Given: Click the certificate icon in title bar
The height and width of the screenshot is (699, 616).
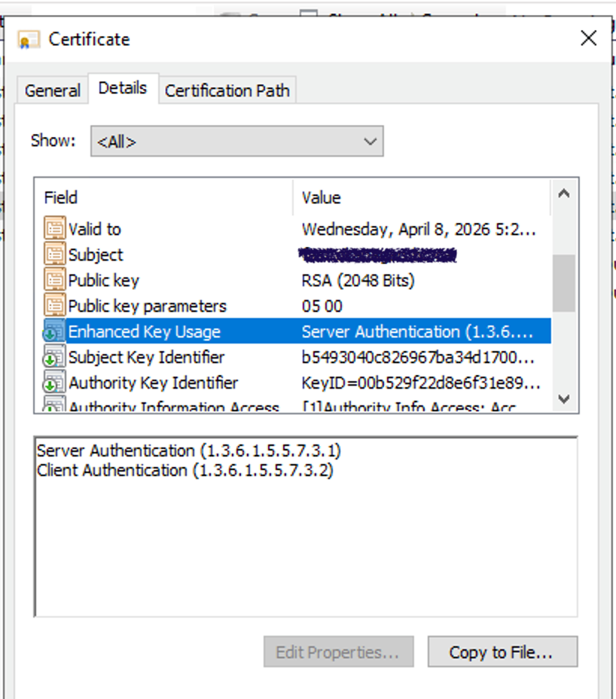Looking at the screenshot, I should pos(29,40).
